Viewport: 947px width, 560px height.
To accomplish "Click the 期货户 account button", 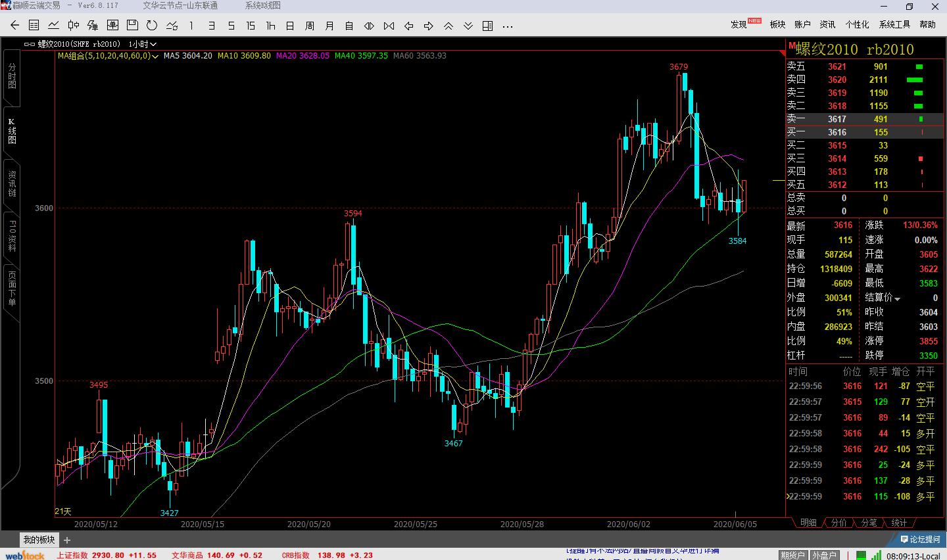I will tap(792, 555).
